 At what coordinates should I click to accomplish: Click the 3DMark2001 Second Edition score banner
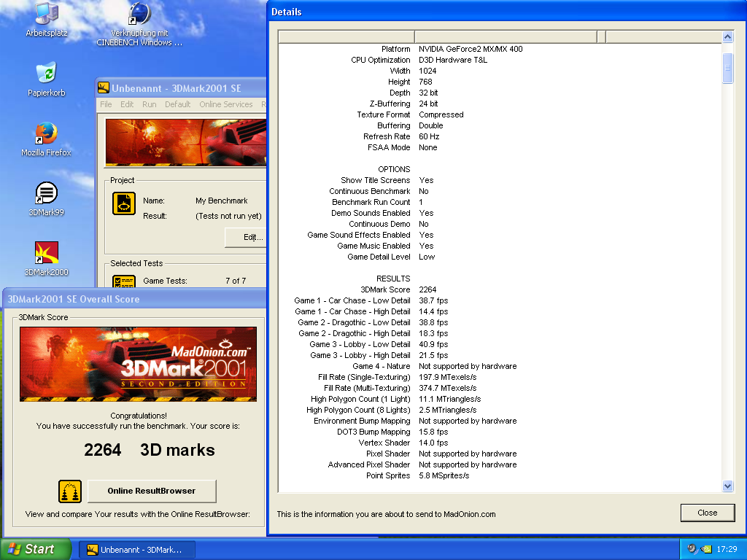[138, 365]
